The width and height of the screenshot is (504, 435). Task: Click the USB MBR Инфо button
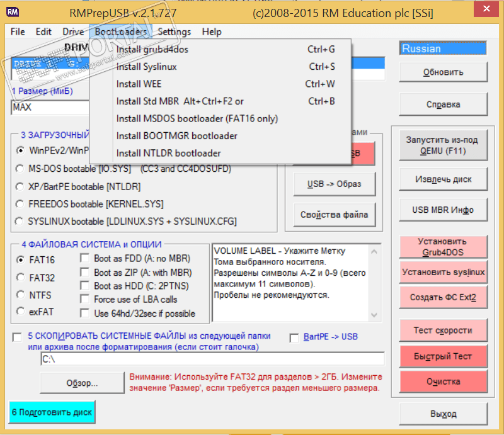444,210
